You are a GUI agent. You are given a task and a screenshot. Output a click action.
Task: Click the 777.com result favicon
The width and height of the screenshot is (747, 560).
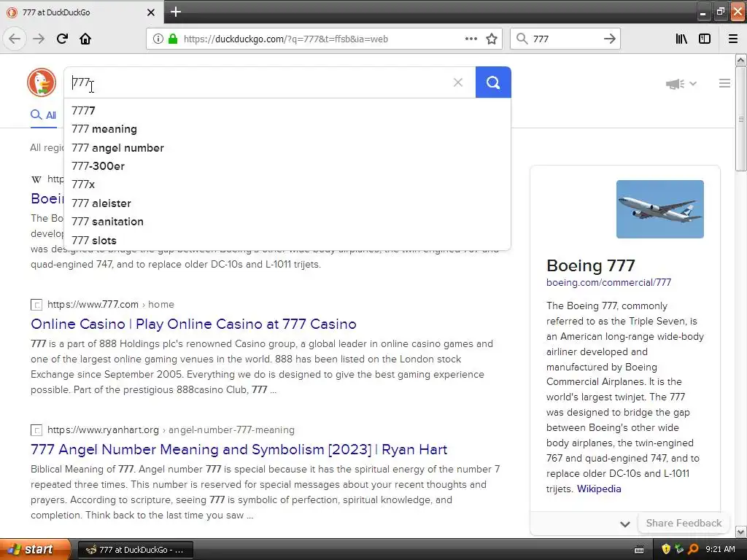[36, 305]
